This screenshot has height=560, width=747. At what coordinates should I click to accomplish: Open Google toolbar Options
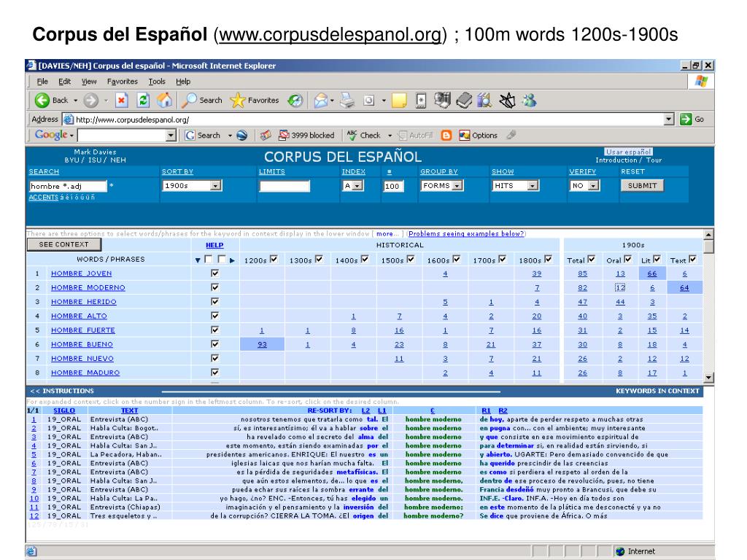[479, 135]
